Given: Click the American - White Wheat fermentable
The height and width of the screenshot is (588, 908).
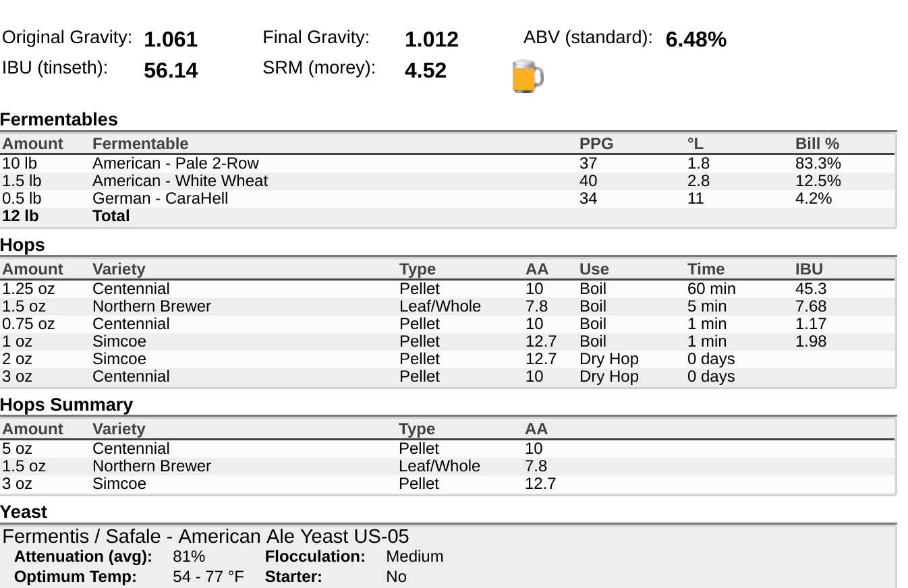Looking at the screenshot, I should (x=180, y=181).
